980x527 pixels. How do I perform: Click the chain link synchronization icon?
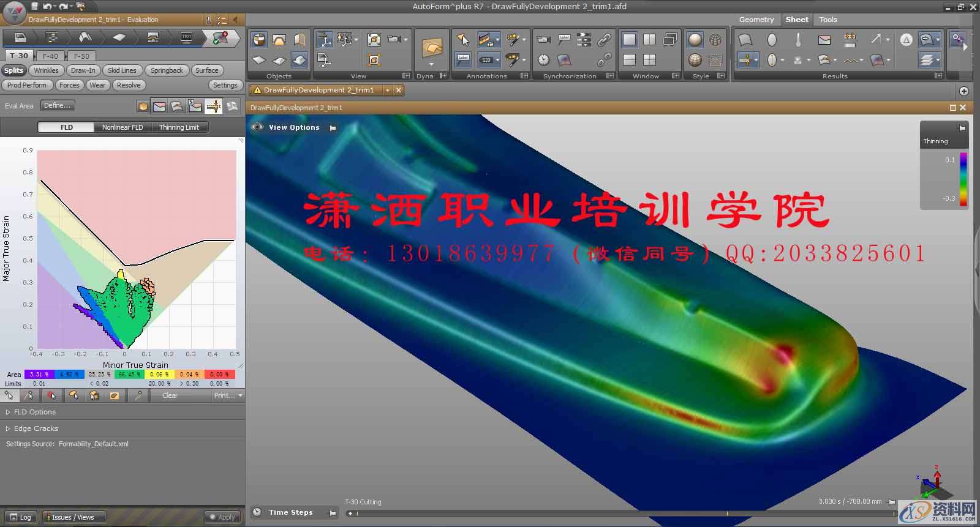pyautogui.click(x=604, y=40)
